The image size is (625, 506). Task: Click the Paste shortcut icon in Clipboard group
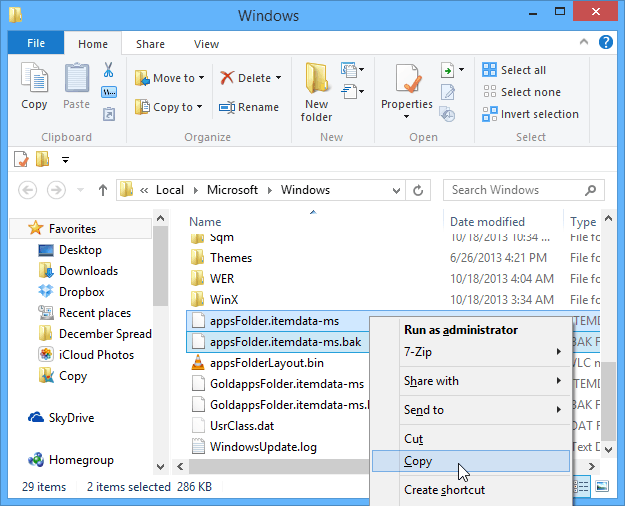tap(109, 114)
